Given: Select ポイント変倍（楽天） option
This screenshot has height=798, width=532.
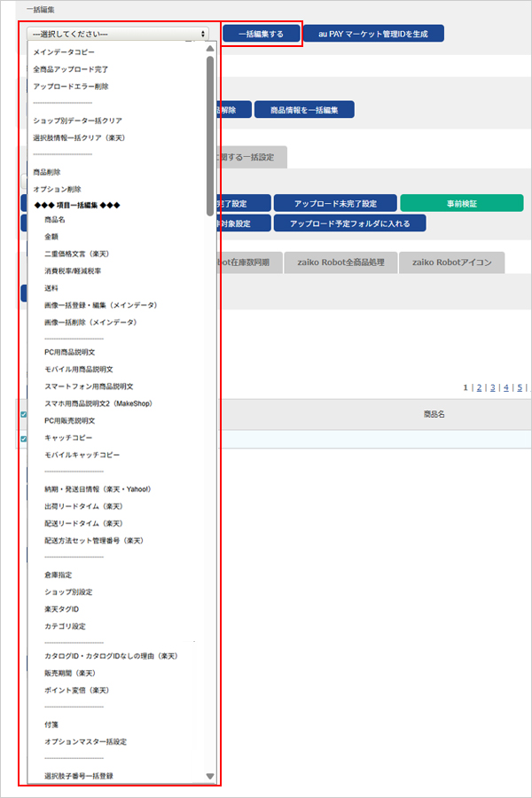Looking at the screenshot, I should pyautogui.click(x=77, y=691).
